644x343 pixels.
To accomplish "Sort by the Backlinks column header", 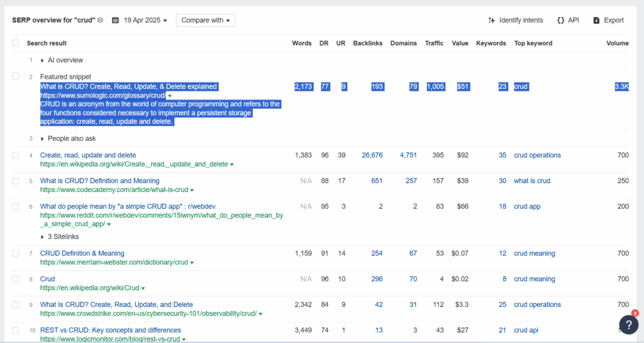I will 367,43.
